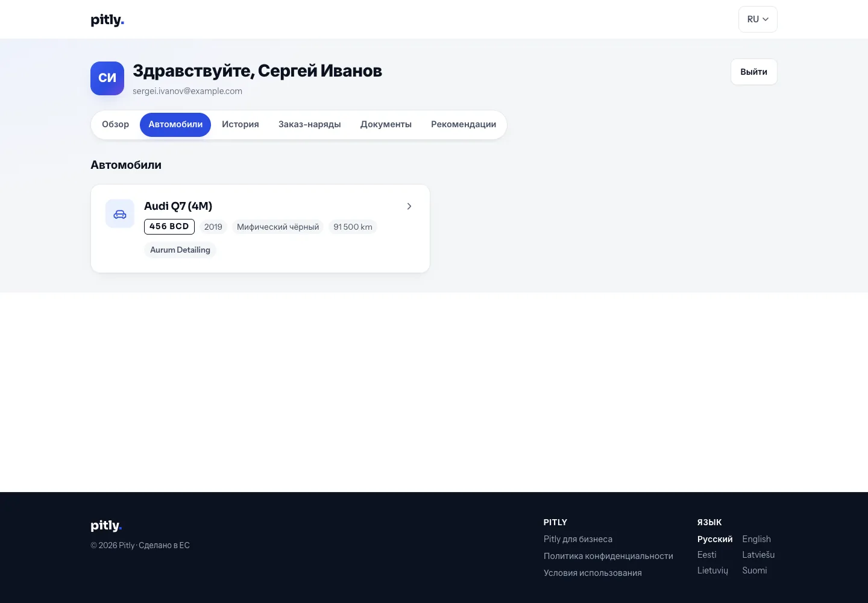Go to the Заказ-наряды tab
Screen dimensions: 868x603
310,124
